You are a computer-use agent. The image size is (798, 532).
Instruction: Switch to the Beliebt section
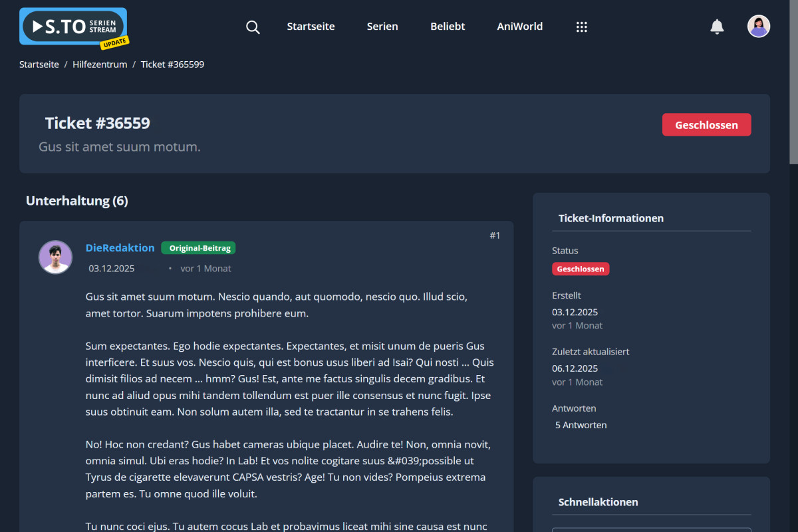(x=447, y=27)
